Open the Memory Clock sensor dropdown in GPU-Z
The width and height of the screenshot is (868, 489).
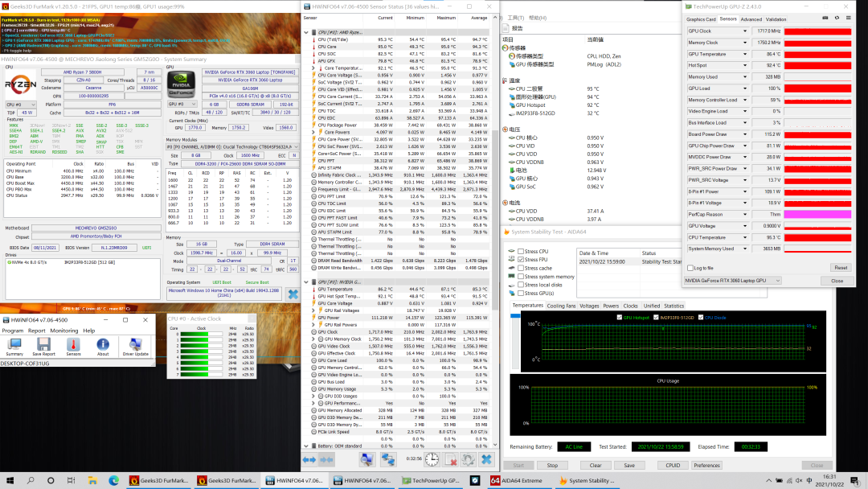tap(744, 43)
